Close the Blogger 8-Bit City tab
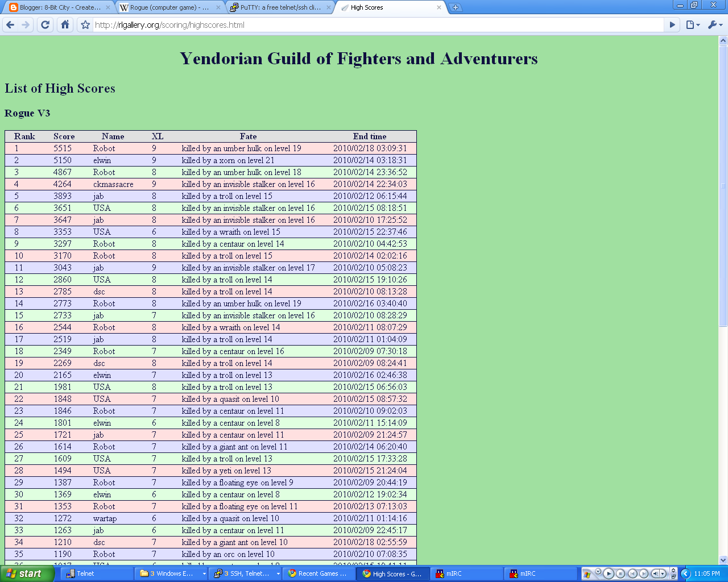The image size is (728, 582). point(107,7)
